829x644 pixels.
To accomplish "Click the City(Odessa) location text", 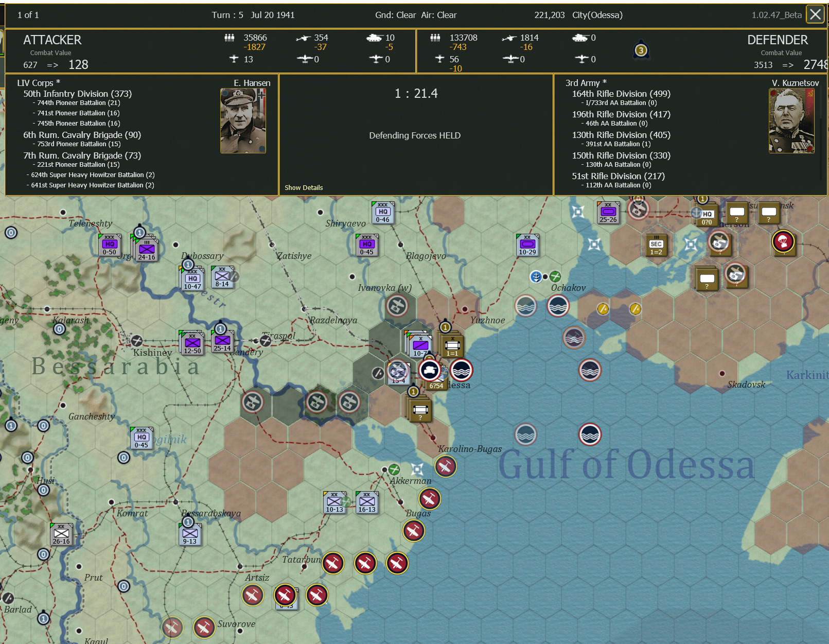I will click(597, 15).
